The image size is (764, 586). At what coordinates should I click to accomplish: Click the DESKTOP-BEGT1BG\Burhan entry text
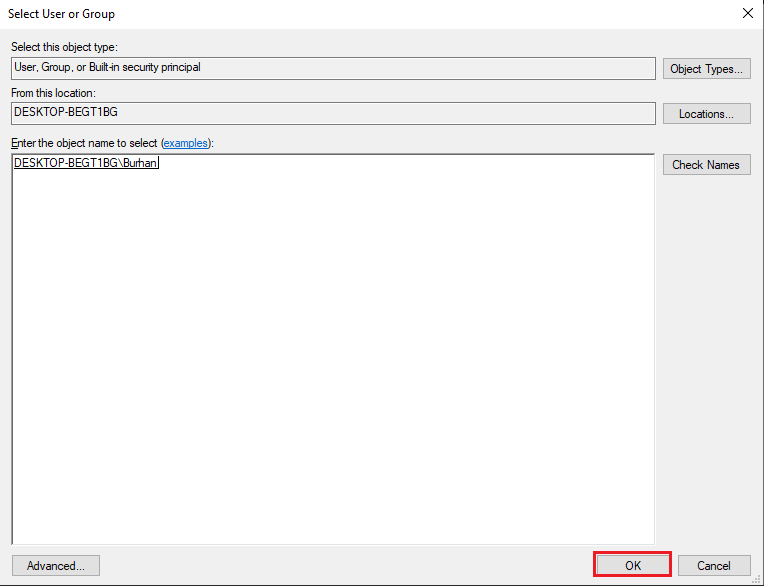(86, 163)
